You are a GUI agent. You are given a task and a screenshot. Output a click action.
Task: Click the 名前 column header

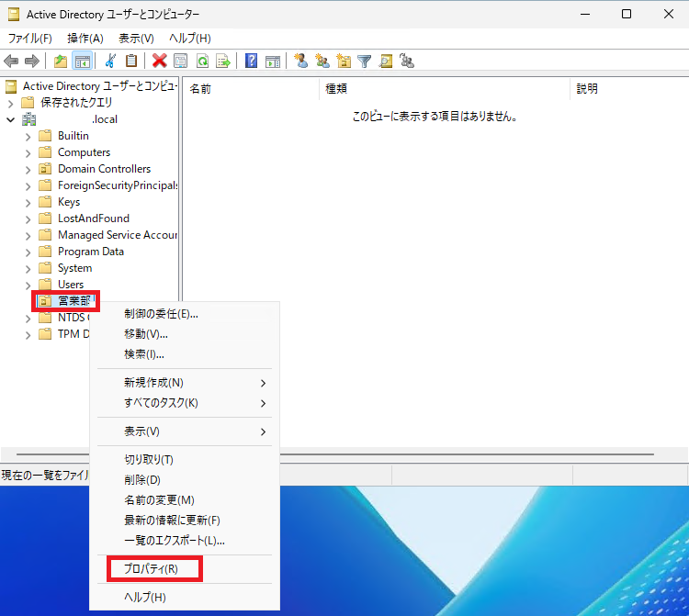click(200, 89)
